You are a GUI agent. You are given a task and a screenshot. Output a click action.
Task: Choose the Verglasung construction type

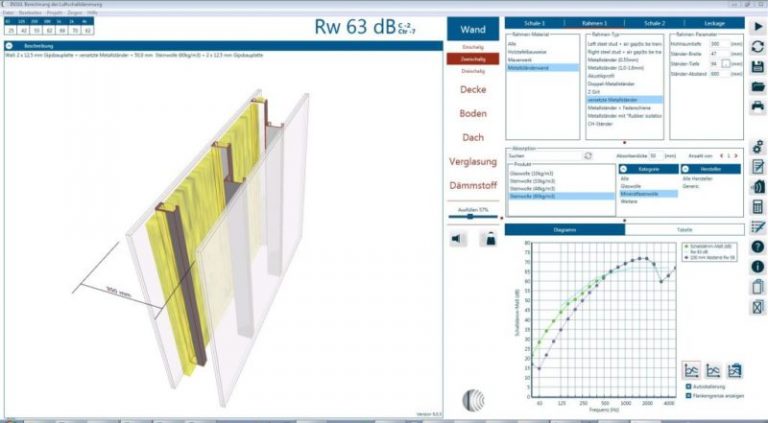coord(472,161)
